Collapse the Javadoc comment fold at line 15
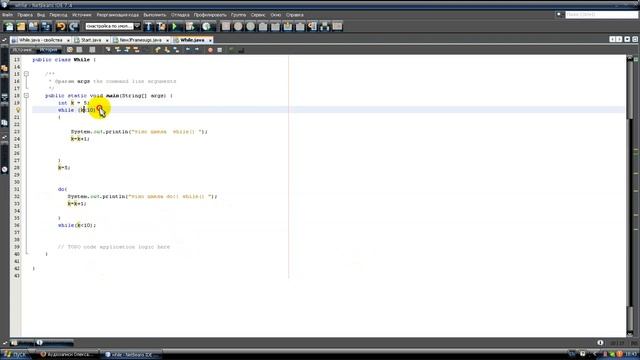 coord(26,74)
